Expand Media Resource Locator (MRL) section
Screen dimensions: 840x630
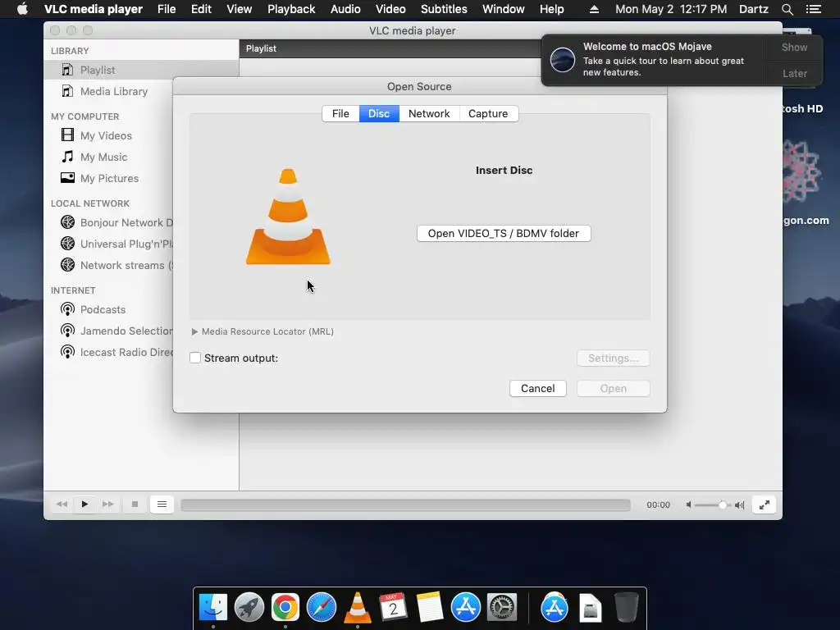(x=194, y=331)
